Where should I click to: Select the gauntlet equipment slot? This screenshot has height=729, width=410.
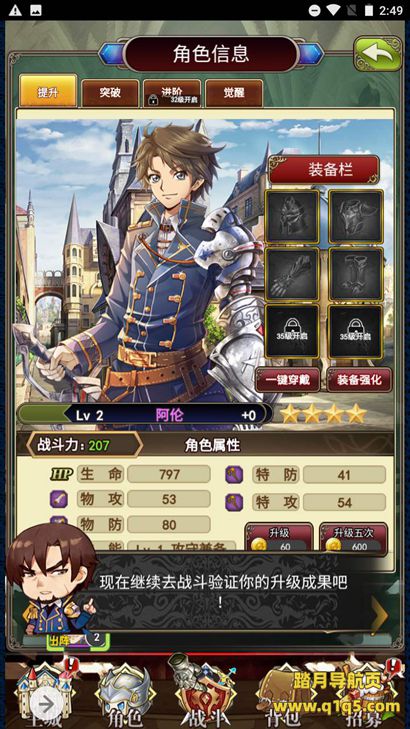click(x=292, y=274)
